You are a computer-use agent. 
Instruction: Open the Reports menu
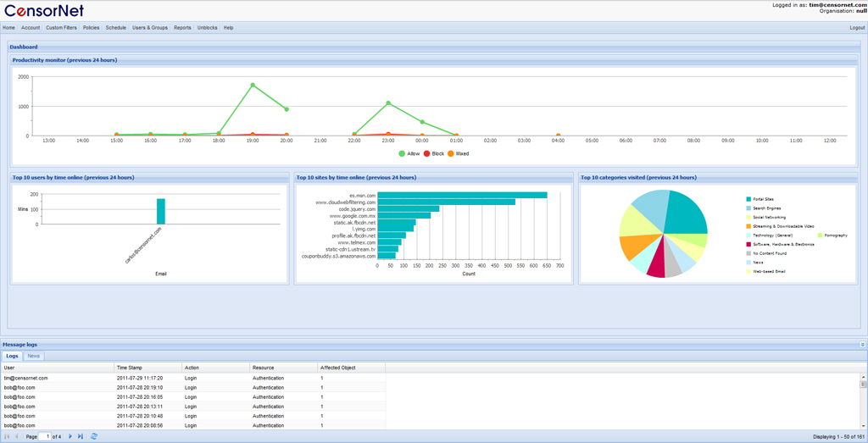183,28
